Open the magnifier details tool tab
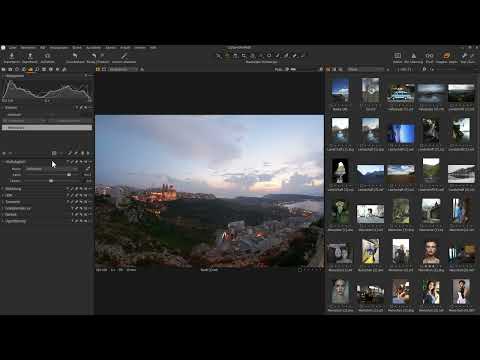The width and height of the screenshot is (480, 360). pyautogui.click(x=37, y=69)
